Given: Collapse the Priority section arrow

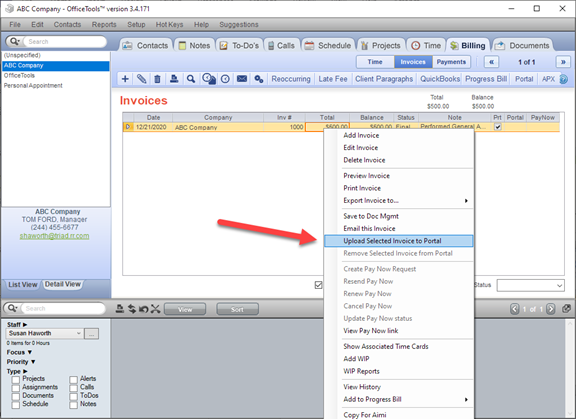Looking at the screenshot, I should [33, 362].
